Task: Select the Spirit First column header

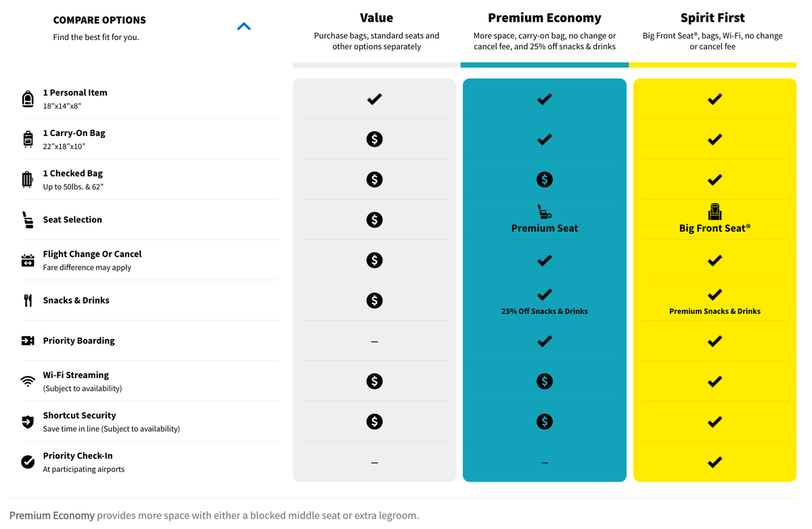Action: pyautogui.click(x=713, y=18)
